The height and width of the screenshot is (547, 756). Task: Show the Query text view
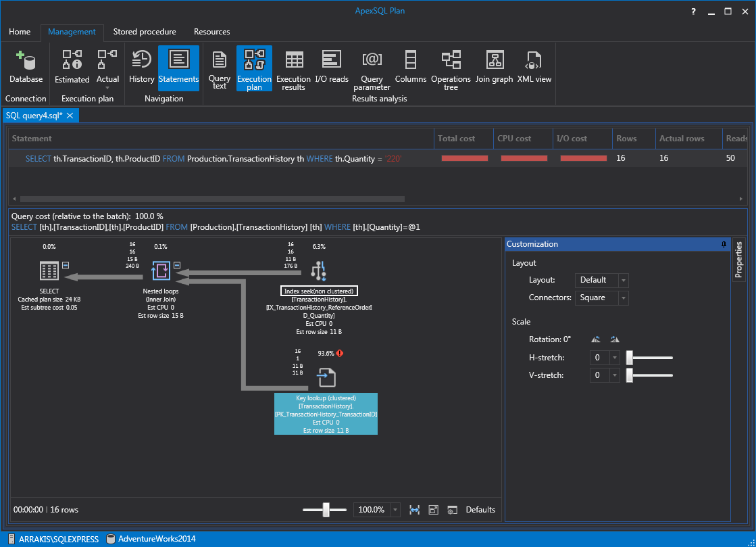[220, 70]
